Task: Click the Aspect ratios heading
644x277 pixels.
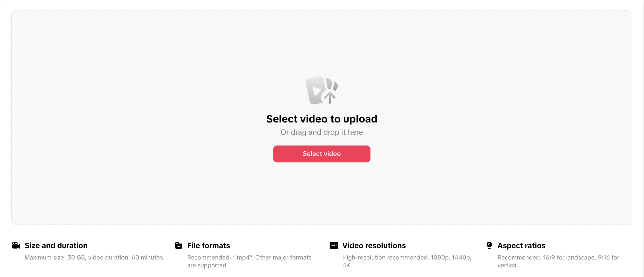Action: 521,246
